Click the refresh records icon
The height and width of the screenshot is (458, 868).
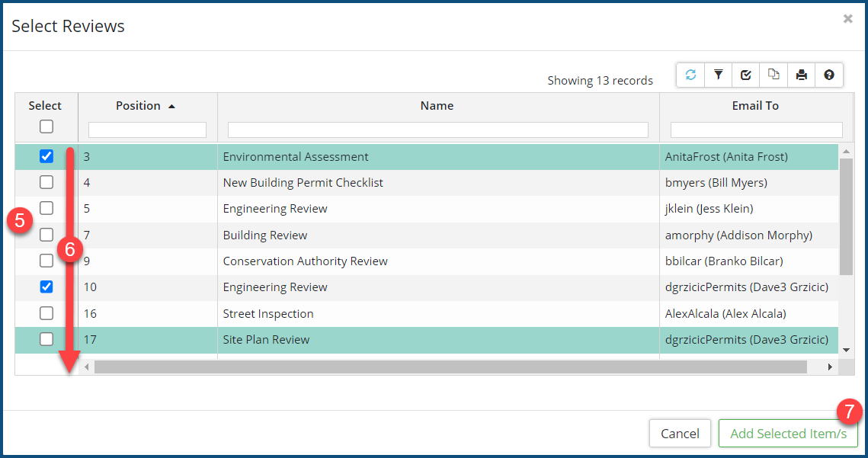[690, 75]
